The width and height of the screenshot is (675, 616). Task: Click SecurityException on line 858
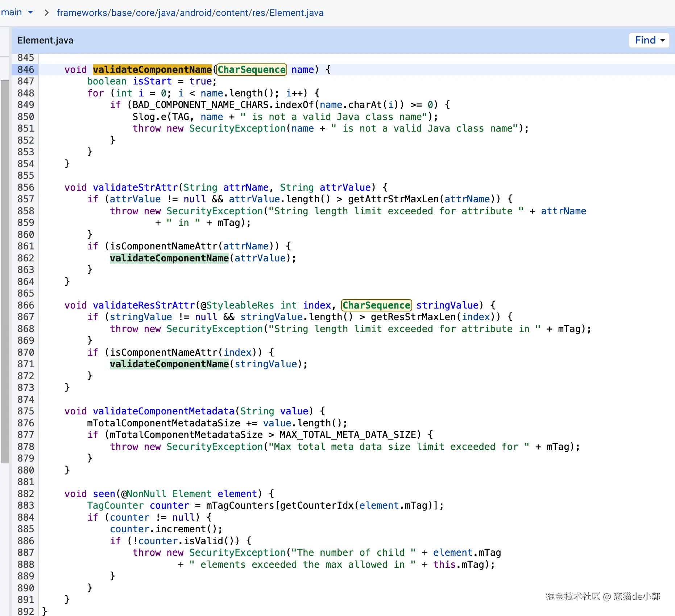215,211
